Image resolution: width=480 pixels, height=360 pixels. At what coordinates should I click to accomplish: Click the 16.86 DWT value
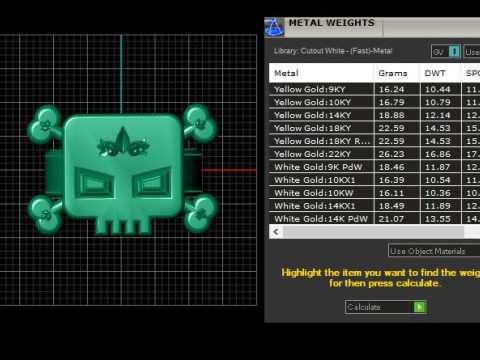438,154
